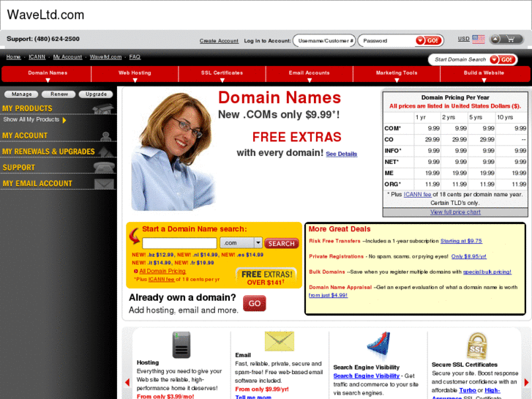Image resolution: width=532 pixels, height=399 pixels.
Task: Click the GO button for existing domain
Action: [255, 303]
